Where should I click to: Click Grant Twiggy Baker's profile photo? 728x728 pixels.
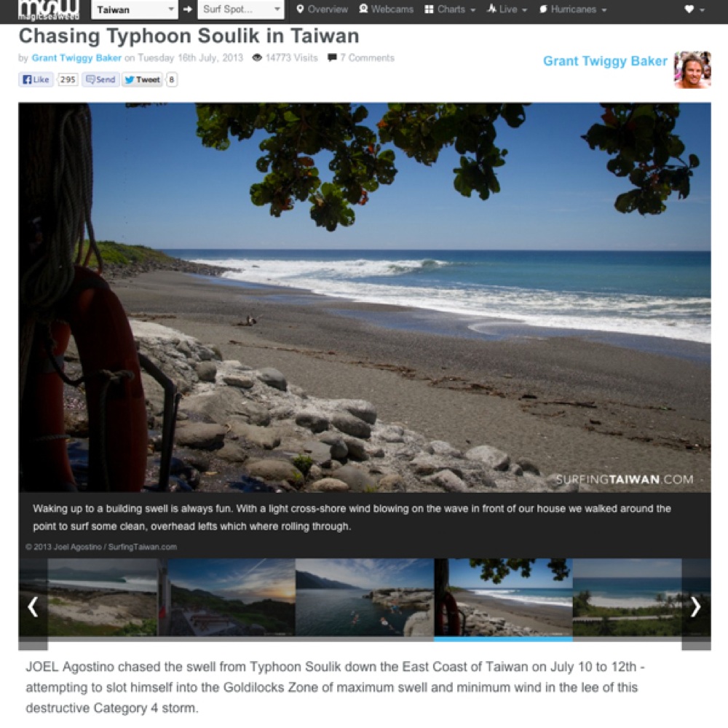point(692,70)
